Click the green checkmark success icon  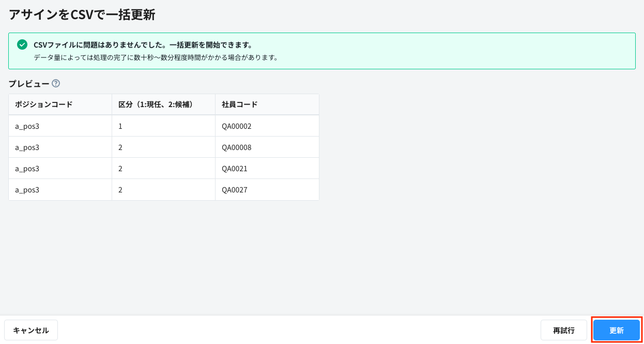(22, 44)
